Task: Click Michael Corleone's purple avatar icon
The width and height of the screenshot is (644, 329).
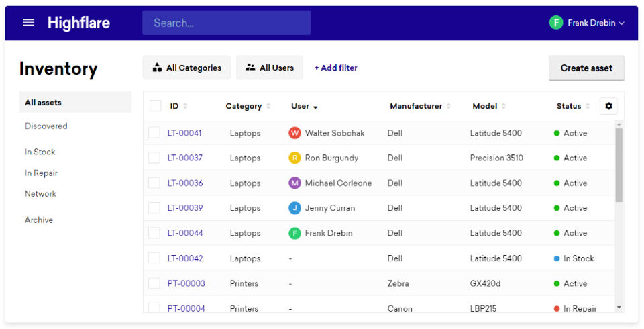Action: point(294,183)
